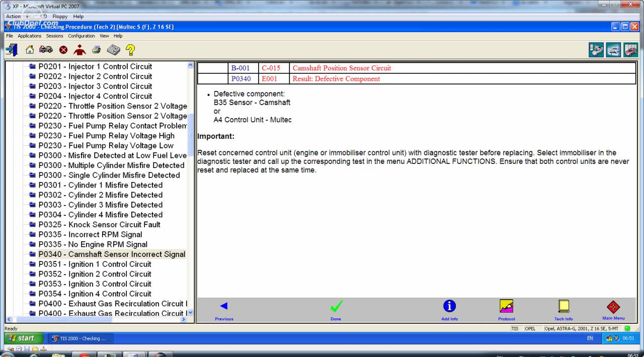Select P0300 - Multiple Cylinder Misfire Detected
This screenshot has width=644, height=357.
click(x=112, y=165)
